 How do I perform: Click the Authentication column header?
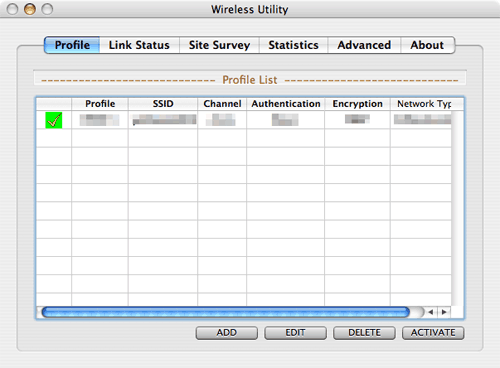[286, 104]
